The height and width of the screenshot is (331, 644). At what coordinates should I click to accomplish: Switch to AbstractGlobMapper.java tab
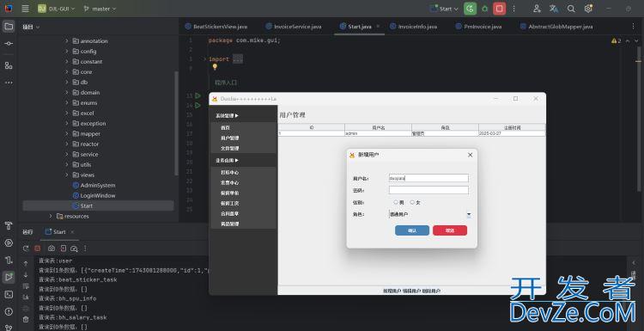(556, 27)
